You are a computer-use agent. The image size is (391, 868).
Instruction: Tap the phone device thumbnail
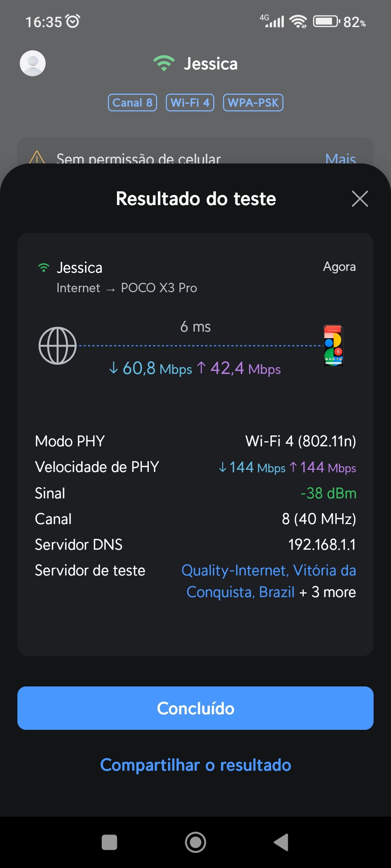(333, 346)
